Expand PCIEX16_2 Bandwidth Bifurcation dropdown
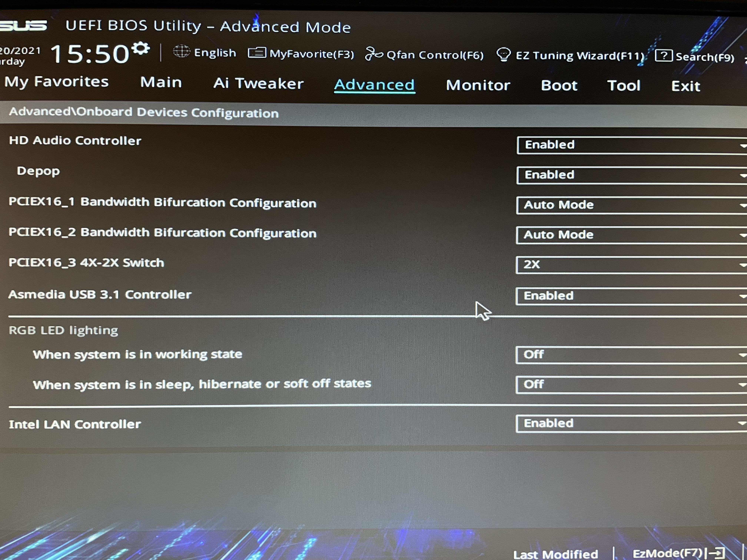This screenshot has height=560, width=747. [x=632, y=235]
